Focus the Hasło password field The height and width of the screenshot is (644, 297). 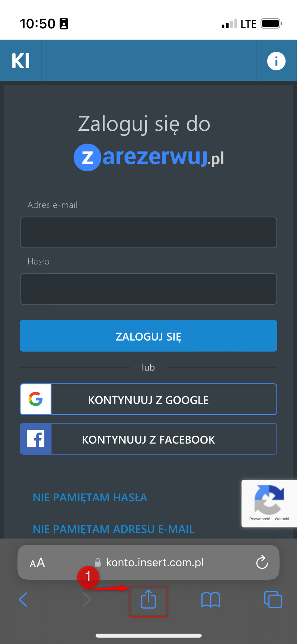tap(148, 289)
